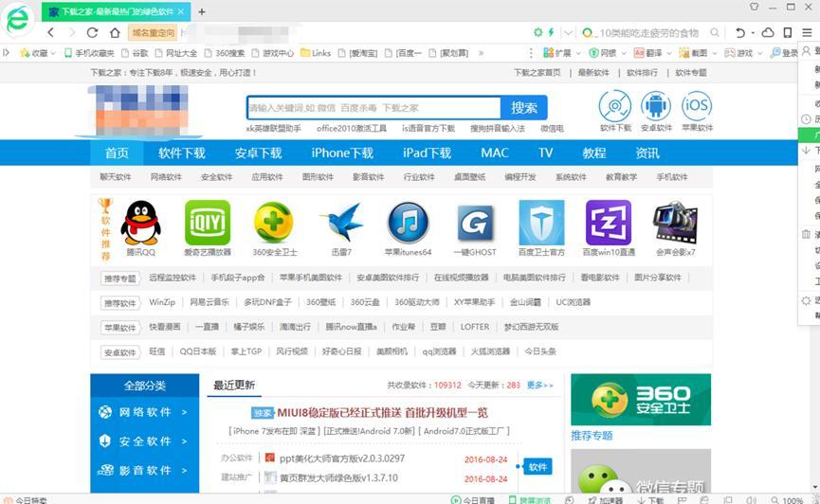
Task: Open the MAC navigation tab
Action: click(494, 153)
